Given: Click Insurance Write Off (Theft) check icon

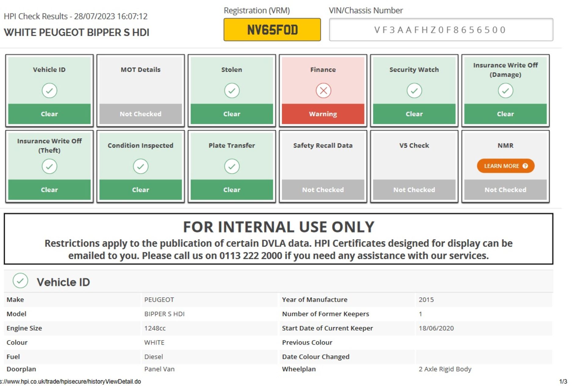Looking at the screenshot, I should click(49, 166).
